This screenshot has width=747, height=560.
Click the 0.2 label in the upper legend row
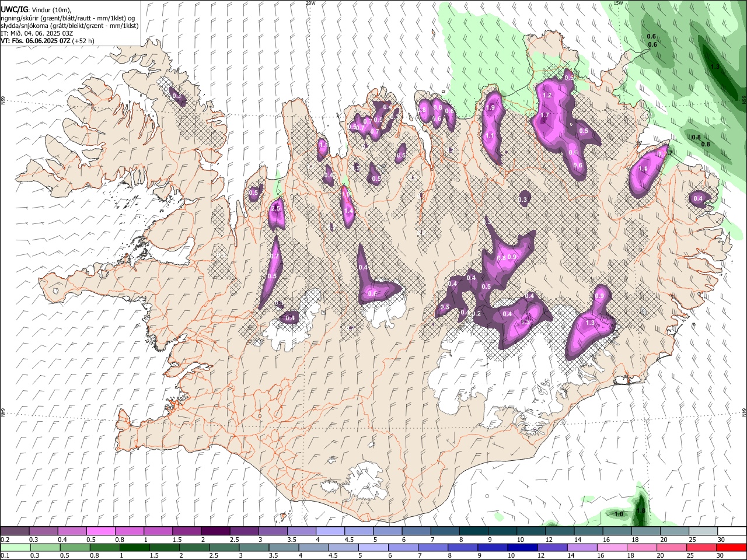coord(5,540)
